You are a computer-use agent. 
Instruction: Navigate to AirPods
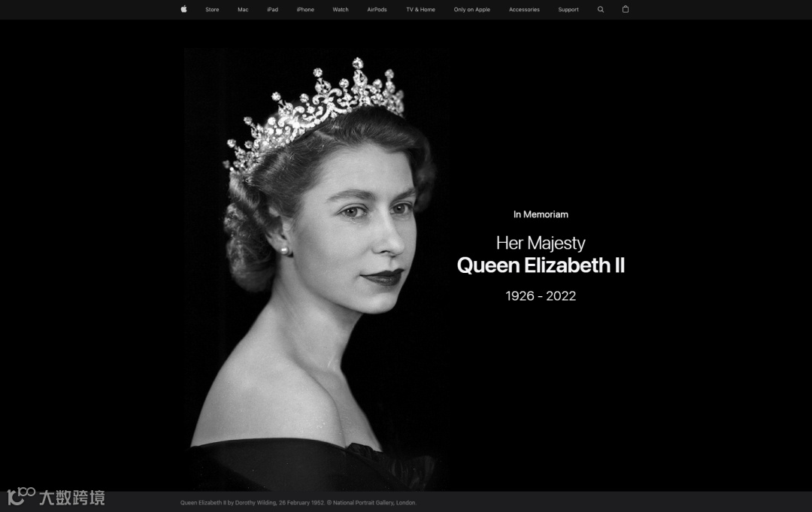[x=377, y=9]
